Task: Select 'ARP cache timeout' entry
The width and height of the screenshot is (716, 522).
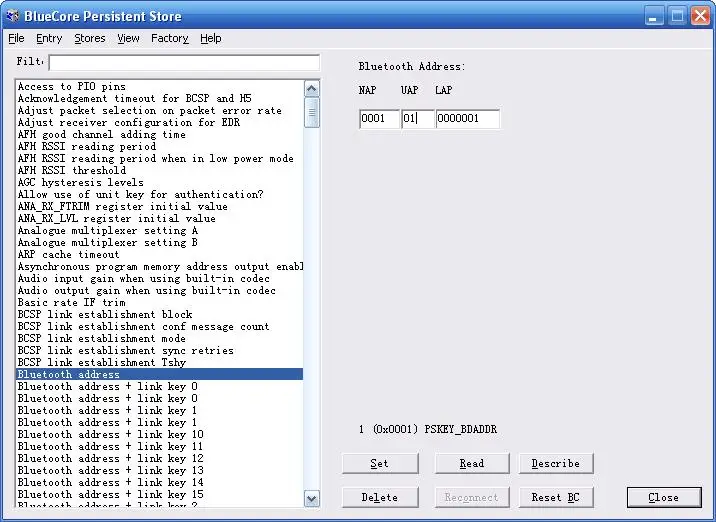Action: point(159,254)
